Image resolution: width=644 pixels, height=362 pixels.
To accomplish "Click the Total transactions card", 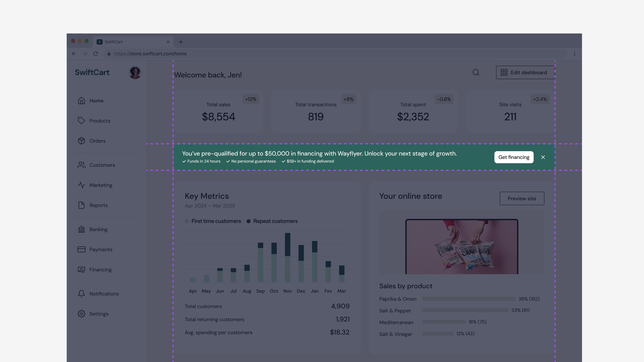I will [x=316, y=112].
